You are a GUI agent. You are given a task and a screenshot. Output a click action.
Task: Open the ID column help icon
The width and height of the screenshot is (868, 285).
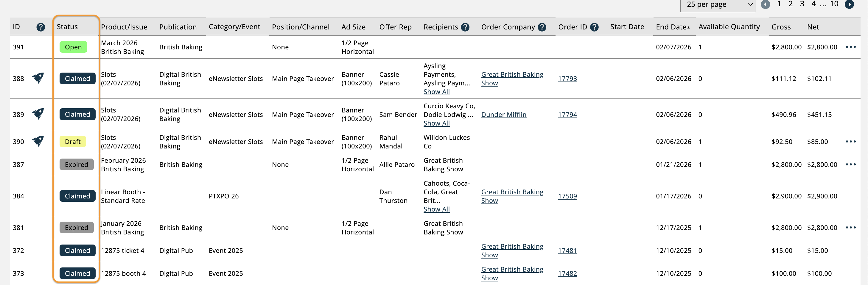[41, 27]
